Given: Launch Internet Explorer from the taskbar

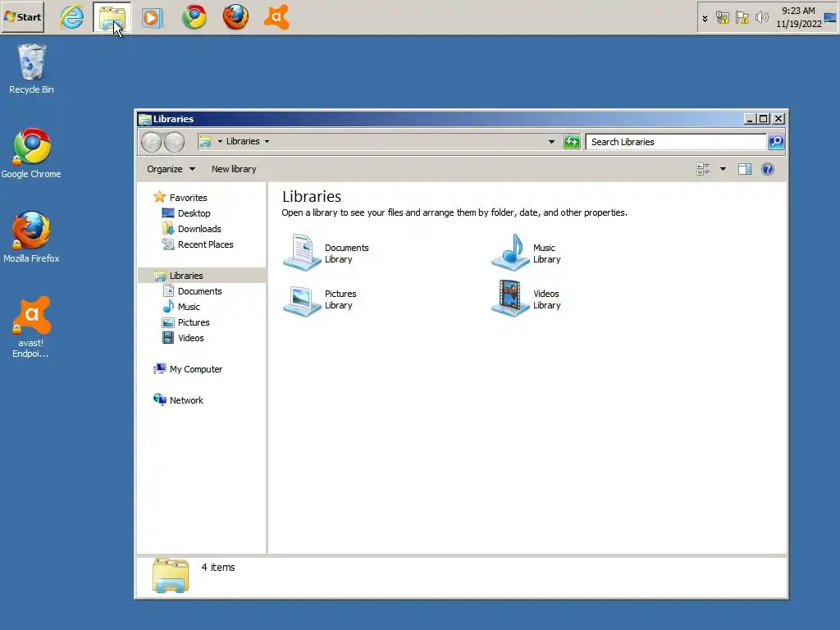Looking at the screenshot, I should click(x=72, y=17).
